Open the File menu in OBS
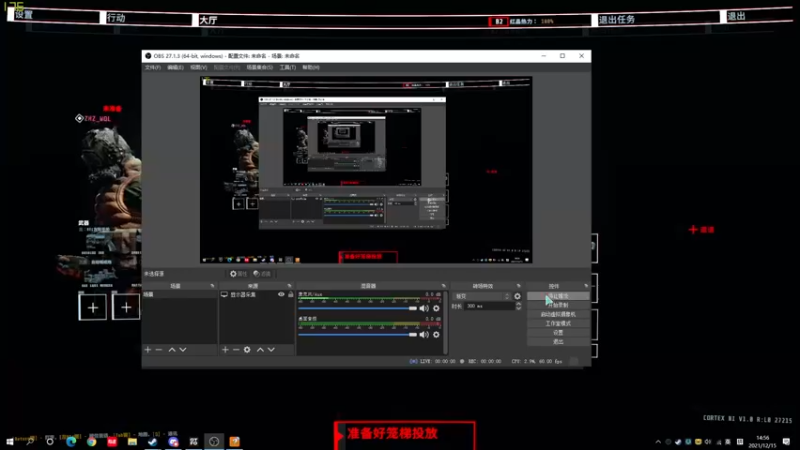800x450 pixels. point(153,67)
